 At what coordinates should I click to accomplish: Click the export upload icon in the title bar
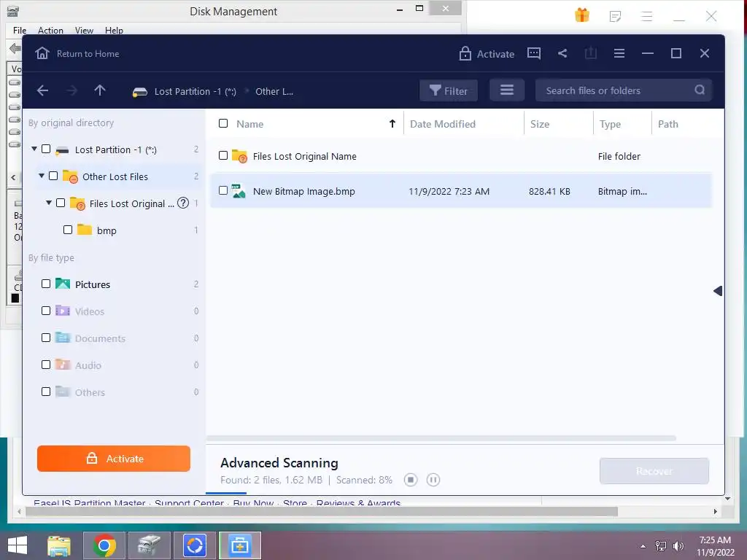[x=591, y=53]
